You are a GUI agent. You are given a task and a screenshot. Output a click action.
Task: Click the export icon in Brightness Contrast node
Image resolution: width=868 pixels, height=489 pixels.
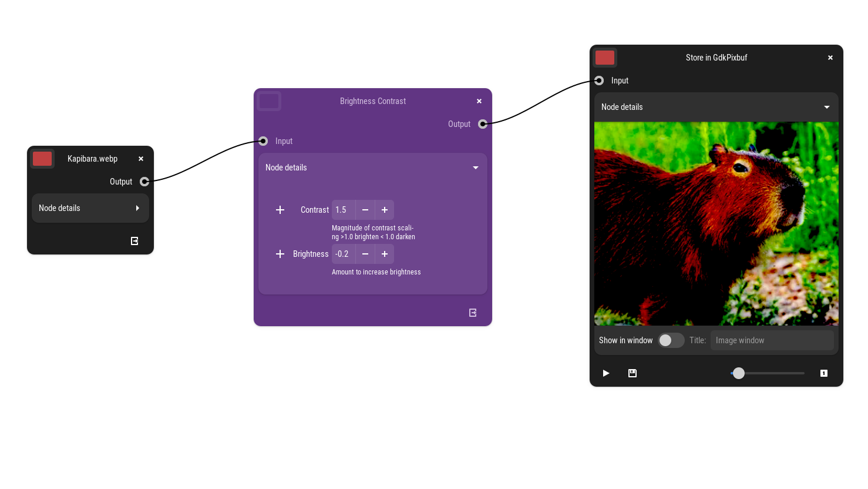click(473, 313)
